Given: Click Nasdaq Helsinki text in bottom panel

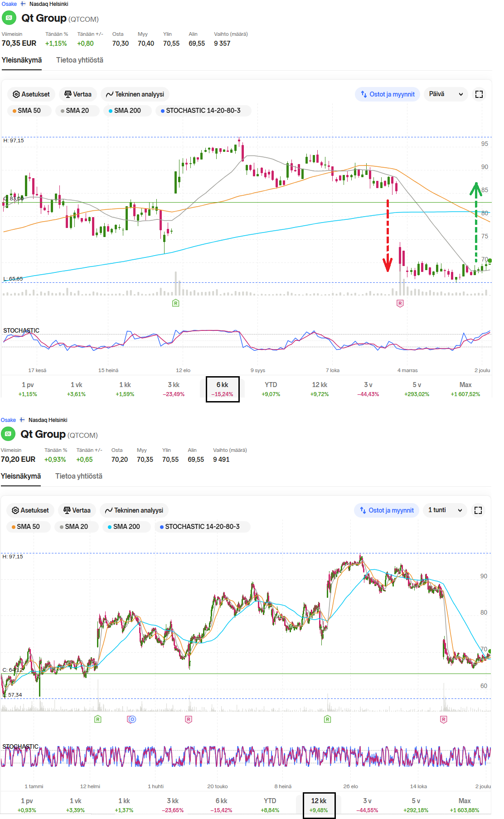Looking at the screenshot, I should pyautogui.click(x=48, y=420).
